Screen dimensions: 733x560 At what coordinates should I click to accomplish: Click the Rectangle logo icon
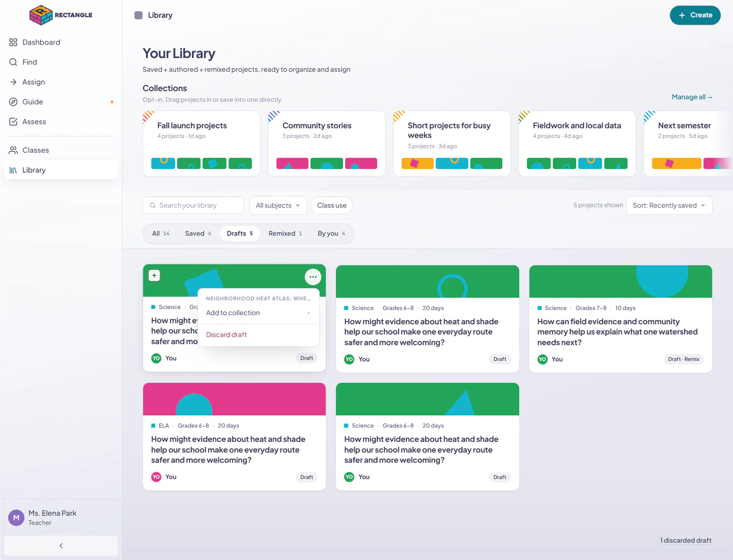(41, 15)
